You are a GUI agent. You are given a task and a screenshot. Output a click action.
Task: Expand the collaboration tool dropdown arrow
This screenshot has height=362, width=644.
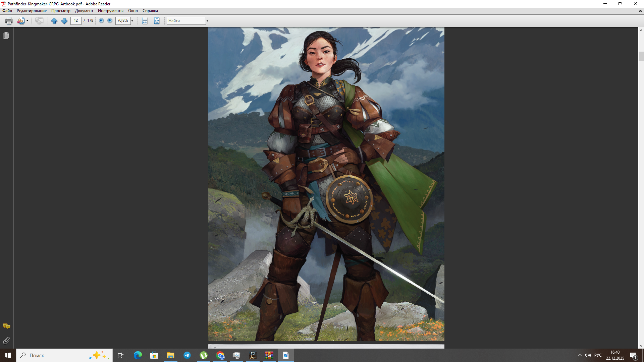28,21
